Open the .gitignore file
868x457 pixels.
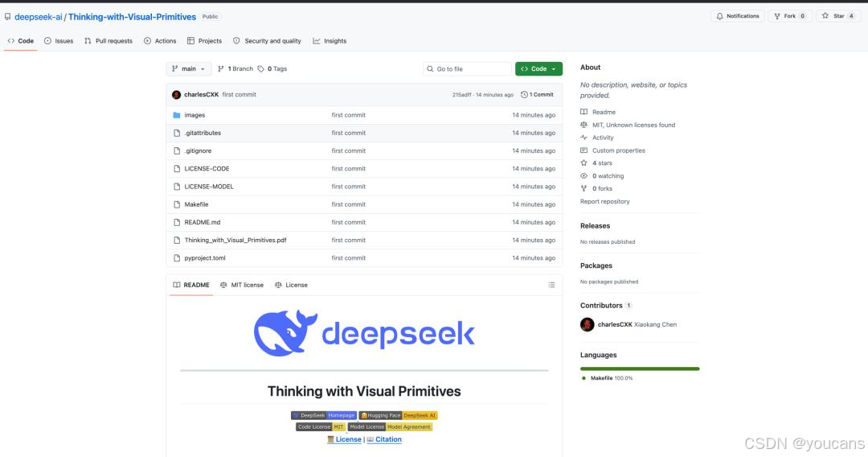198,150
